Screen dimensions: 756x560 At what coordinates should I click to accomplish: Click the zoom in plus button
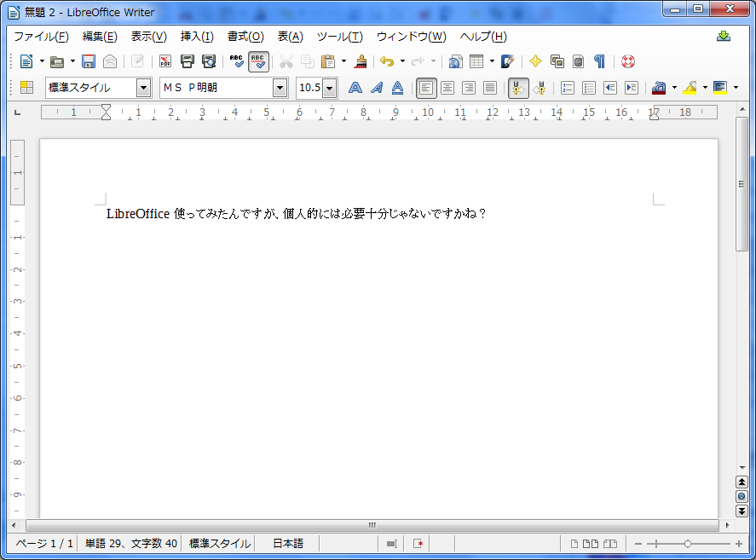pos(739,544)
